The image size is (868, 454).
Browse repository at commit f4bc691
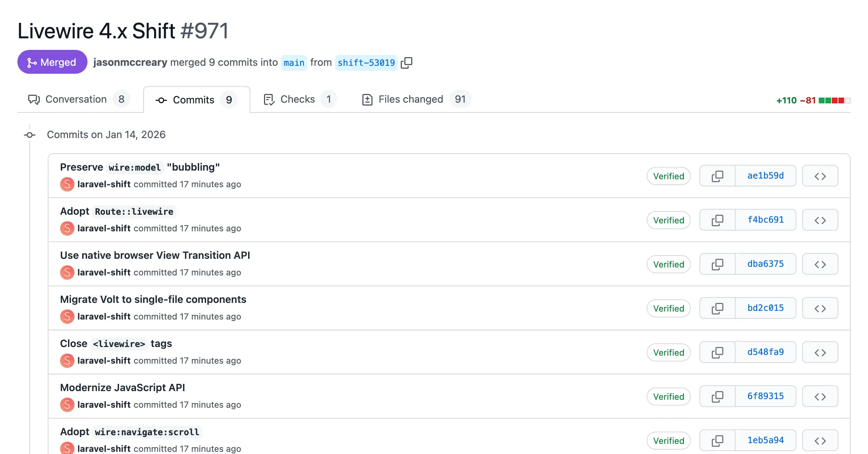(x=820, y=220)
